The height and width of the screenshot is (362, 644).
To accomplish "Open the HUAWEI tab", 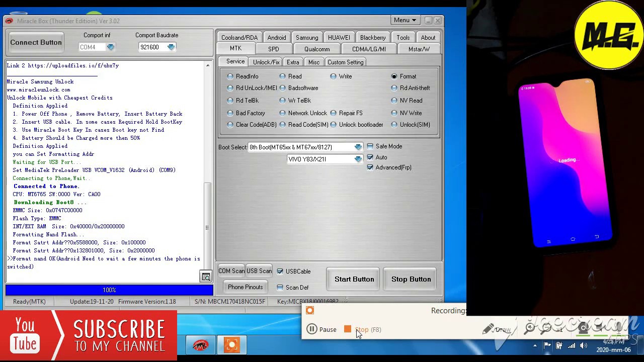I will (x=339, y=38).
